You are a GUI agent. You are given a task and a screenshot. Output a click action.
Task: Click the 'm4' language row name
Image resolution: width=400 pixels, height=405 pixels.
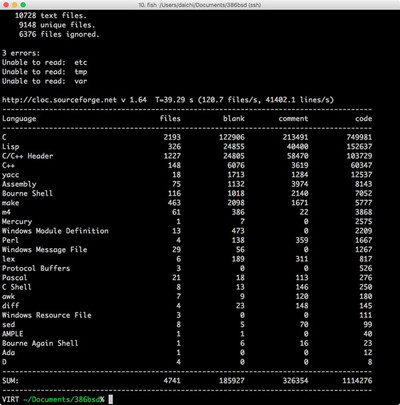click(x=6, y=212)
